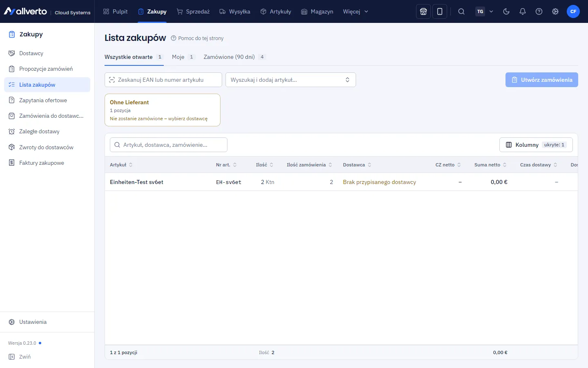Open Pomoc do tej strony link
The image size is (588, 368).
(x=197, y=38)
